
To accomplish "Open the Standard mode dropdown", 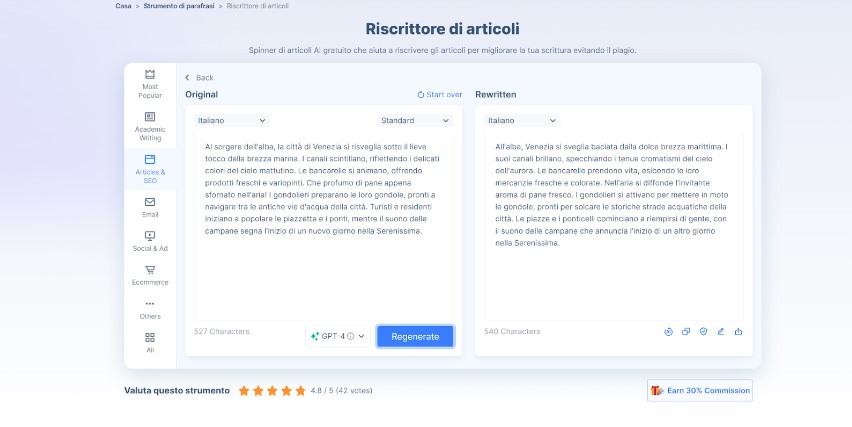I will 415,120.
